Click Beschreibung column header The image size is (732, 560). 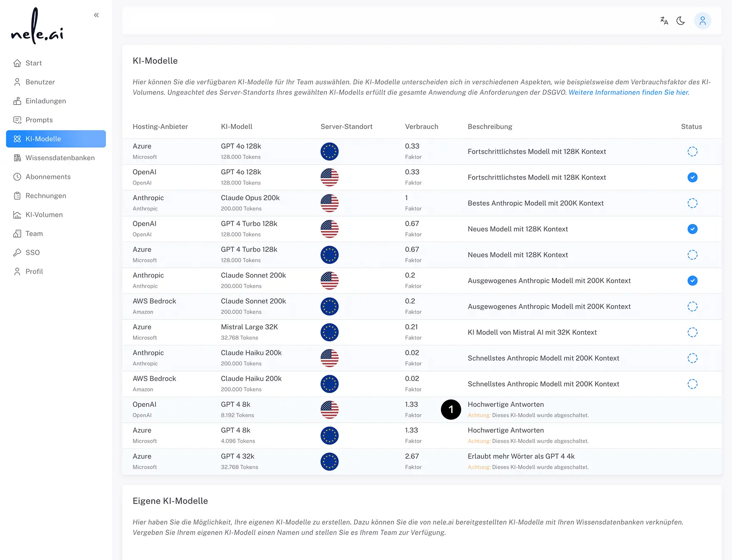(490, 127)
